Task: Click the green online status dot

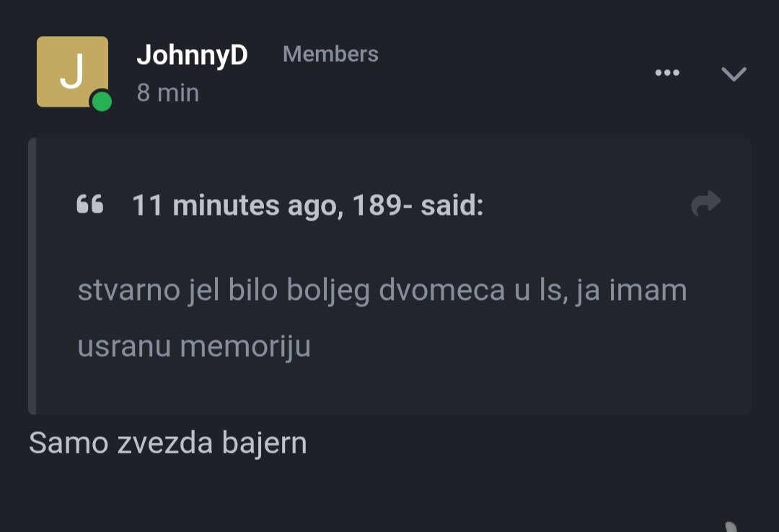Action: pos(102,102)
